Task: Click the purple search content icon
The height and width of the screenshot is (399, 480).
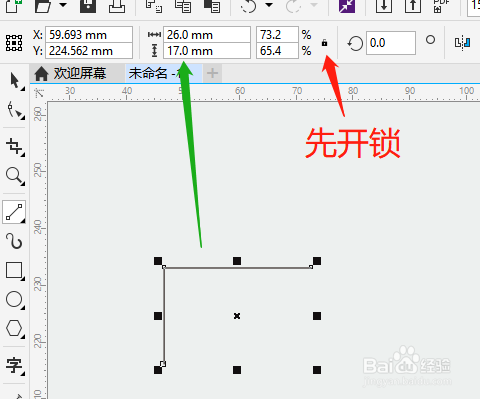Action: click(347, 6)
